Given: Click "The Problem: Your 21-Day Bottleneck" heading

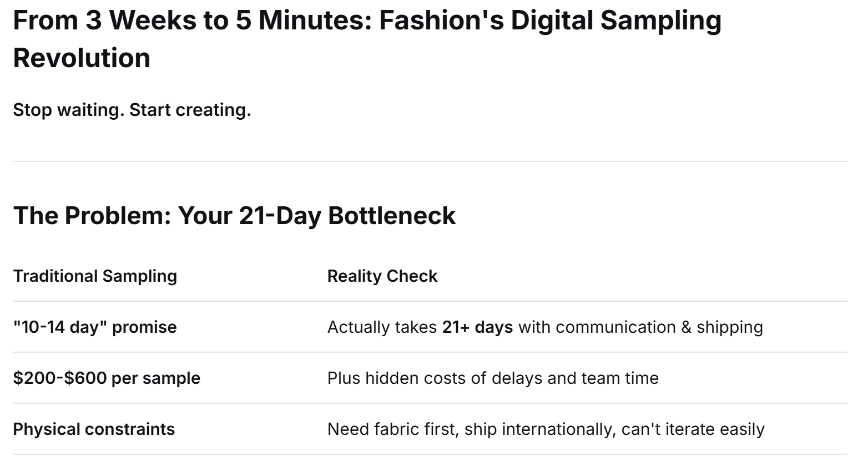Looking at the screenshot, I should pyautogui.click(x=234, y=215).
